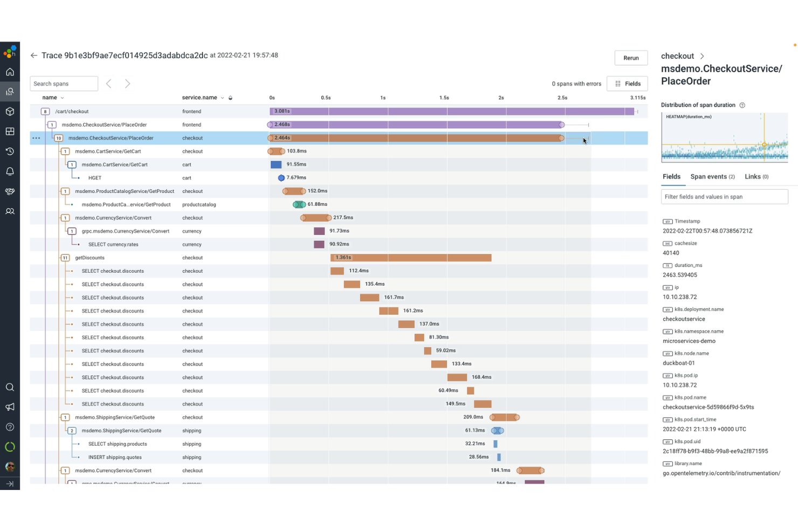Open the announcements megaphone icon
798x532 pixels.
coord(10,407)
